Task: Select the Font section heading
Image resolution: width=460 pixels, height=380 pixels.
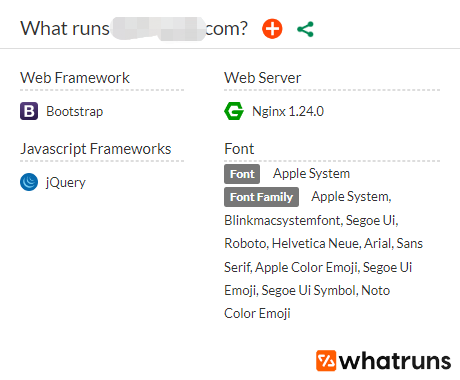Action: (239, 149)
